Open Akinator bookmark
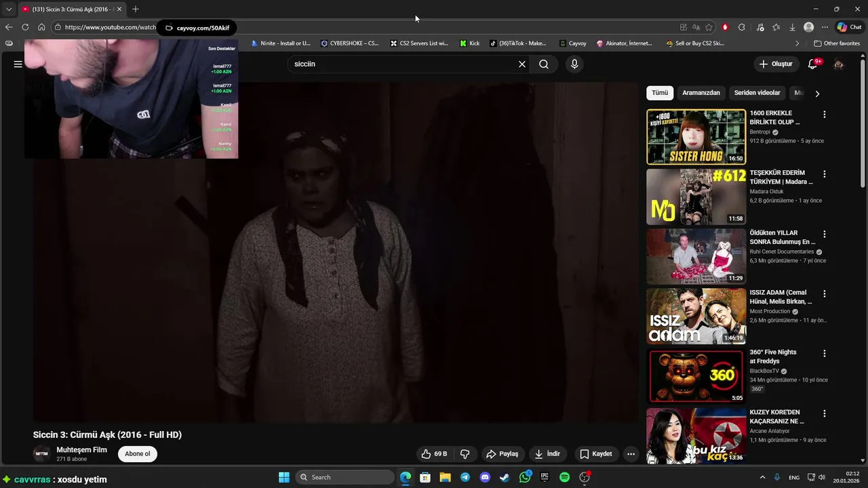The height and width of the screenshot is (488, 868). [x=625, y=43]
